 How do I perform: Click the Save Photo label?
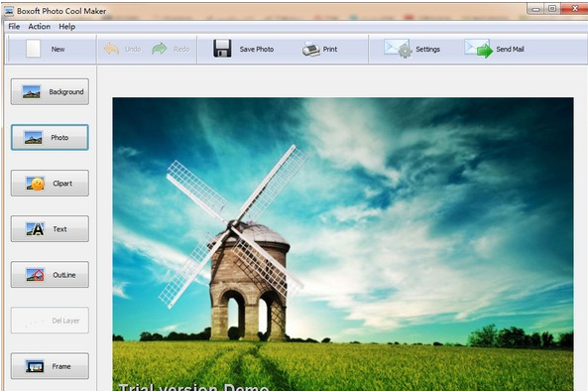pyautogui.click(x=257, y=50)
